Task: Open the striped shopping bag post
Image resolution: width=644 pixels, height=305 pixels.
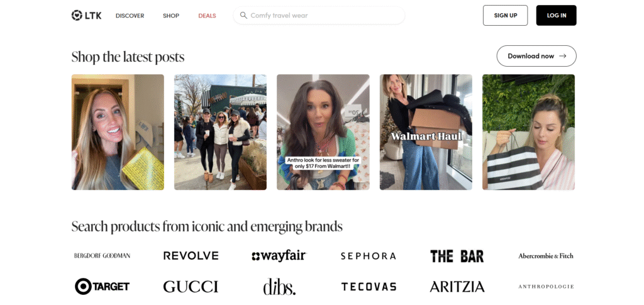Action: pos(528,132)
